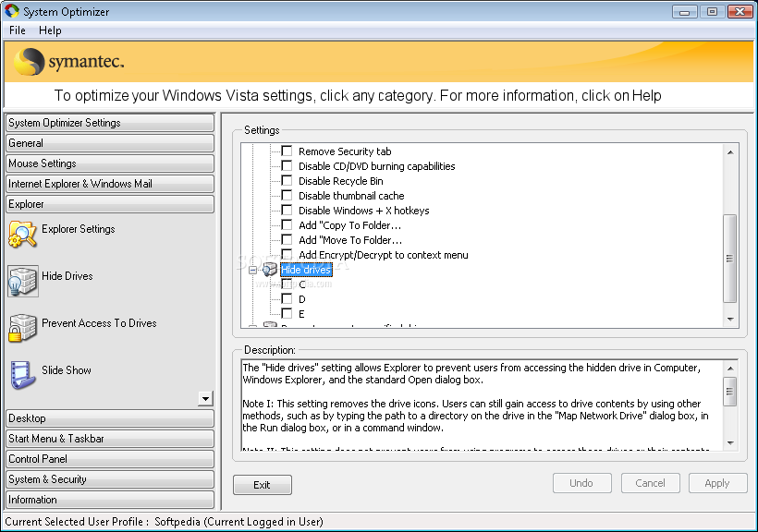
Task: Select the Explorer Settings label
Action: pos(79,229)
